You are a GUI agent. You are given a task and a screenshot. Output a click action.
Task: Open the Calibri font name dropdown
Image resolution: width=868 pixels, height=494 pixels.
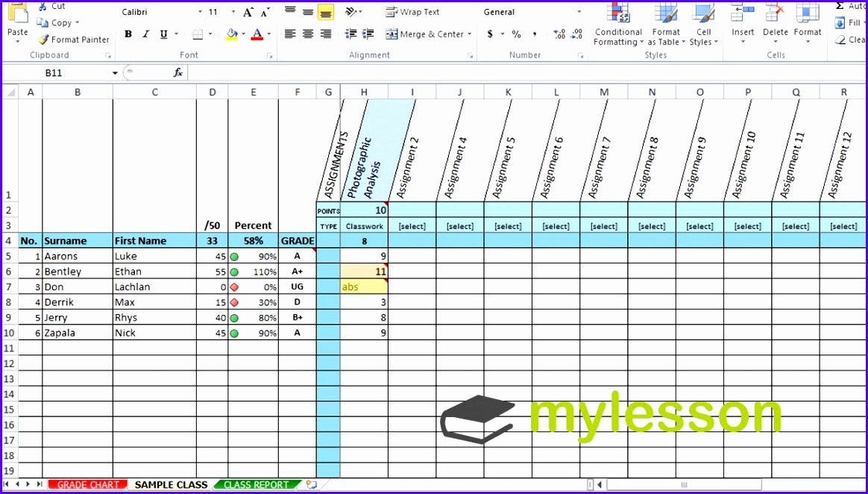click(x=201, y=12)
